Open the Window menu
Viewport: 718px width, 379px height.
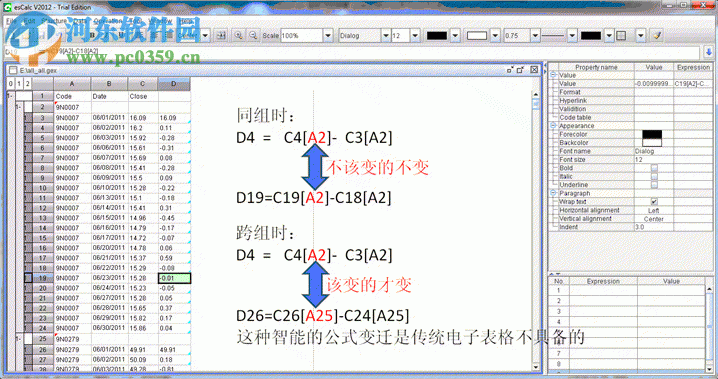pos(160,21)
